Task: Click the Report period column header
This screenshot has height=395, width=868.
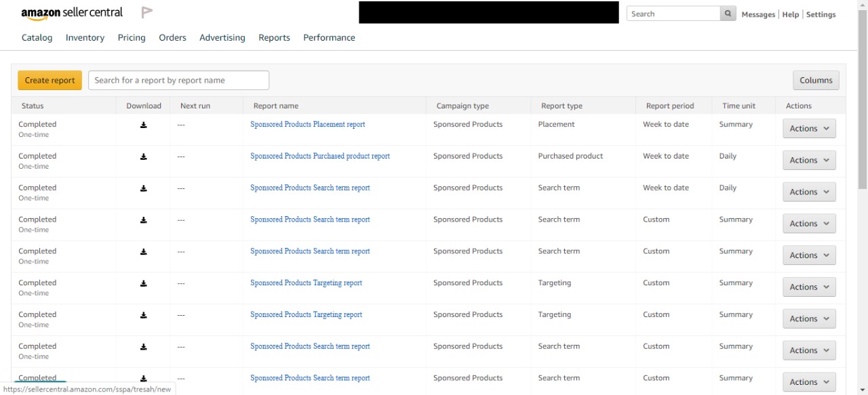Action: 670,106
